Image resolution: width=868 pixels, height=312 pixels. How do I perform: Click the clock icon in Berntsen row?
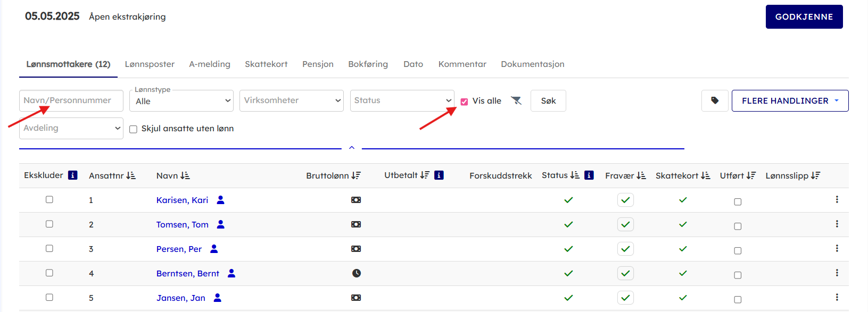click(356, 273)
